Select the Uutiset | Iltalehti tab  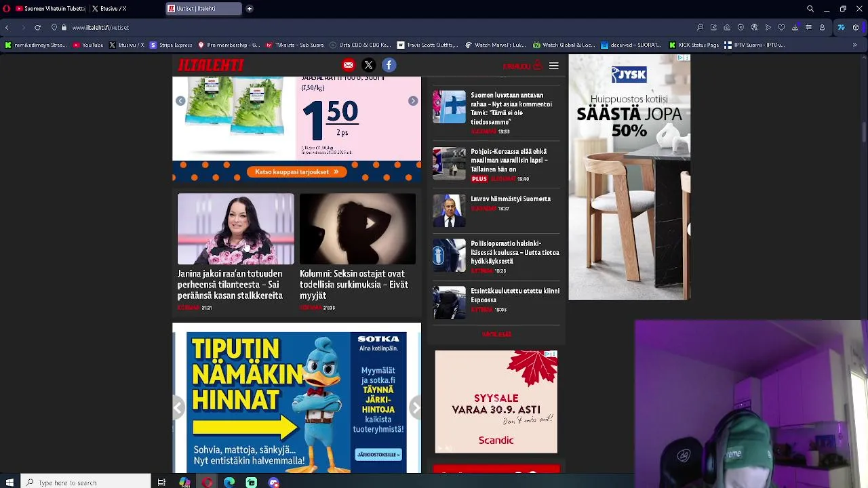click(203, 9)
